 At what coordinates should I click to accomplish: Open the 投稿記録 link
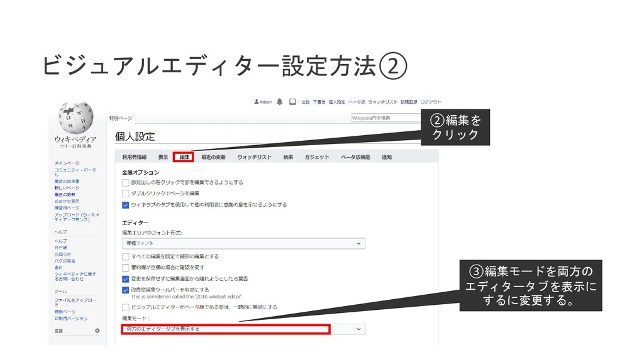pos(409,102)
